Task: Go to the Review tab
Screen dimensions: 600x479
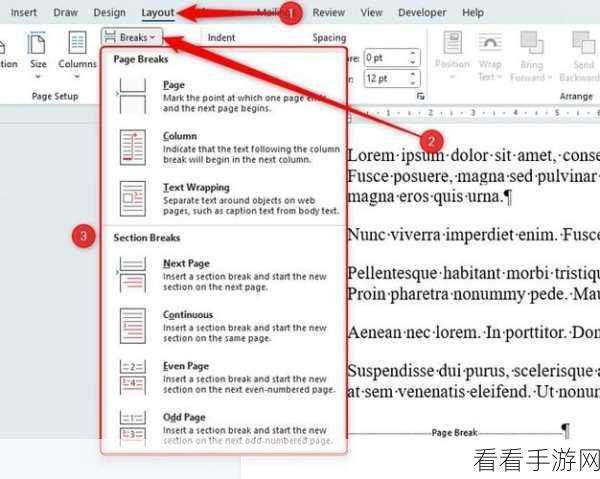Action: coord(328,13)
